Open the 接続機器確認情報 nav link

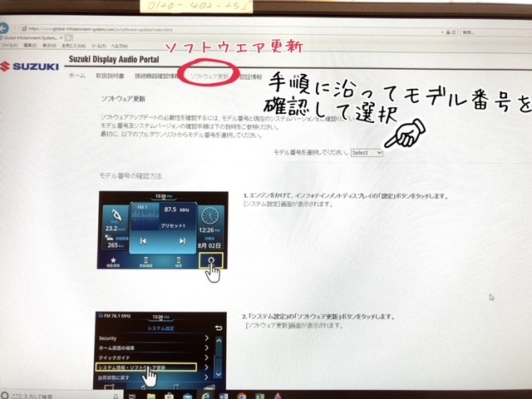point(156,76)
